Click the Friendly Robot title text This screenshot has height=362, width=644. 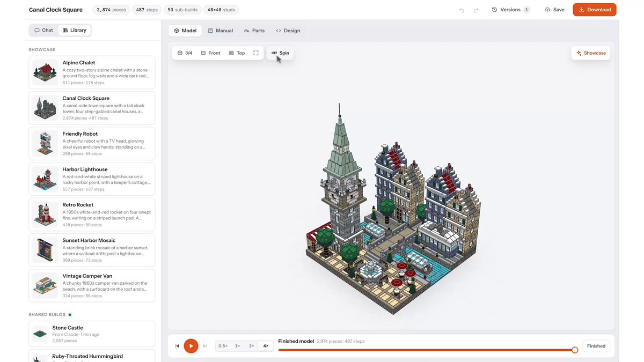pos(81,134)
